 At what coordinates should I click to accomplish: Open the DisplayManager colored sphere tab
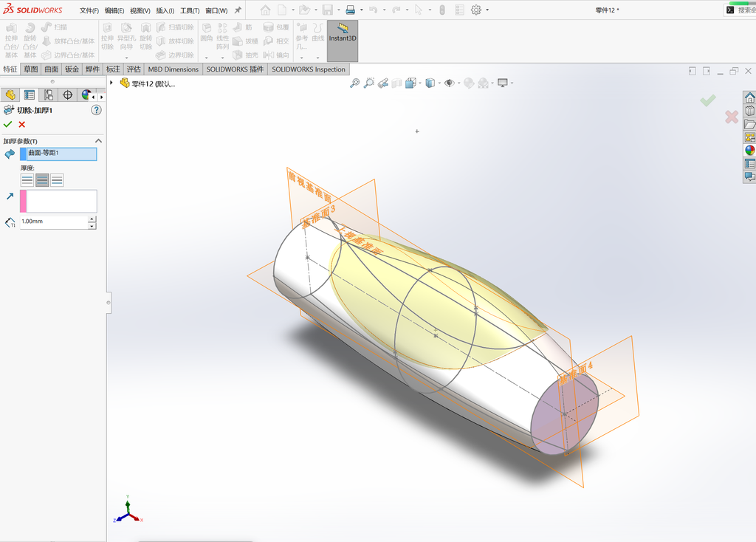(86, 95)
